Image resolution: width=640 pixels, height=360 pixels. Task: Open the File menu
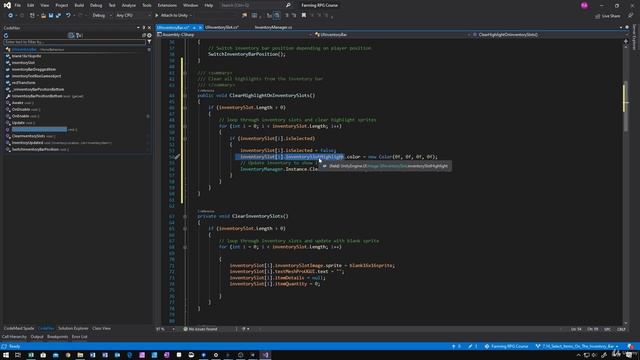(x=18, y=5)
